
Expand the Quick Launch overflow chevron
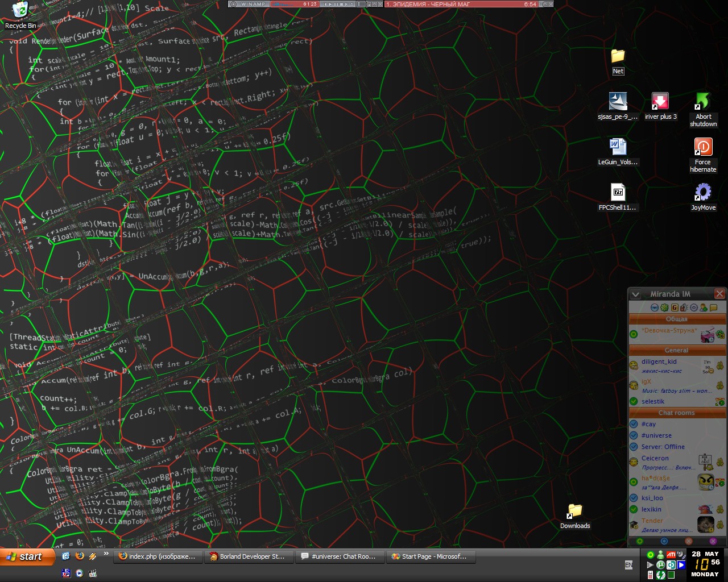(x=106, y=554)
